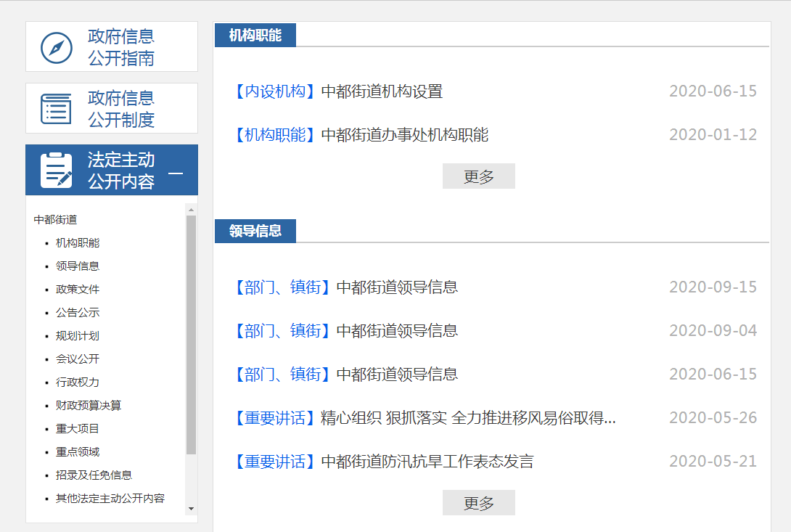Image resolution: width=791 pixels, height=532 pixels.
Task: Open 政府信息公开制度 menu text
Action: [x=121, y=109]
